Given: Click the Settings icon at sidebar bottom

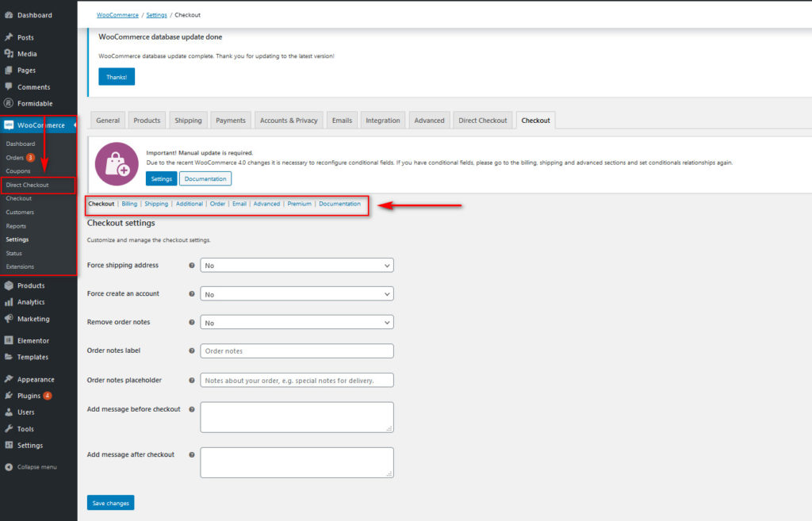Looking at the screenshot, I should coord(9,445).
